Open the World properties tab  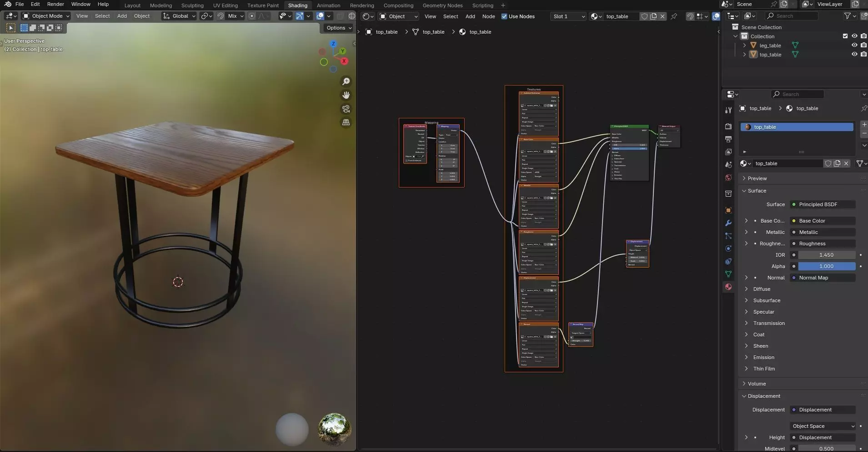pyautogui.click(x=728, y=178)
